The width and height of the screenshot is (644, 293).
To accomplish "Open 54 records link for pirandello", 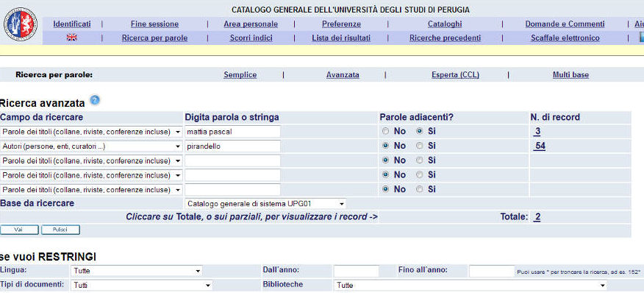I will pos(540,146).
